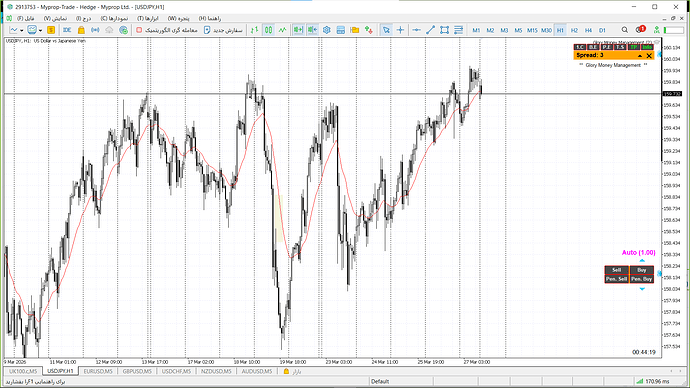Click the Buy trade button
This screenshot has width=690, height=388.
(x=642, y=270)
